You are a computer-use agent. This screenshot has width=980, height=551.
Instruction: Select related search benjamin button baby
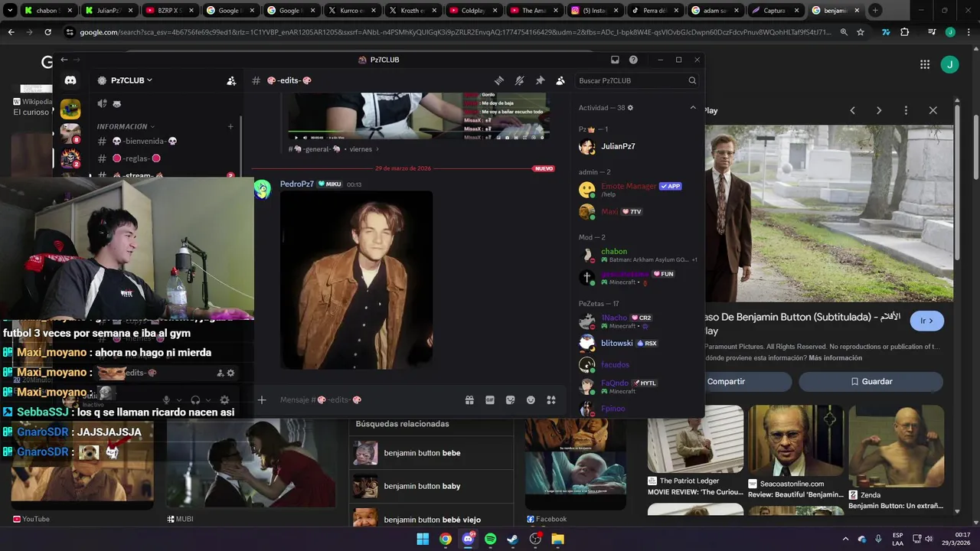coord(431,486)
